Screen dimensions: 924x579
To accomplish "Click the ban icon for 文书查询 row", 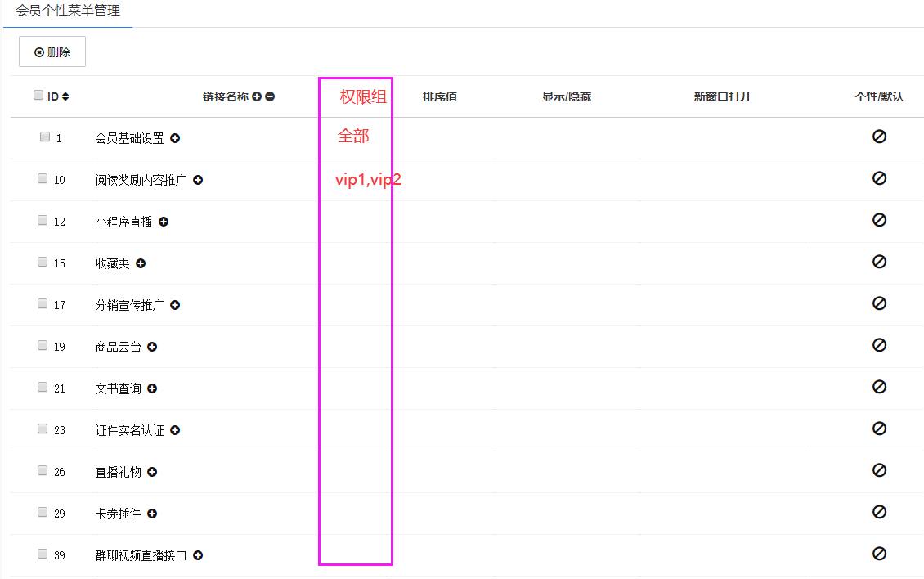I will [879, 387].
